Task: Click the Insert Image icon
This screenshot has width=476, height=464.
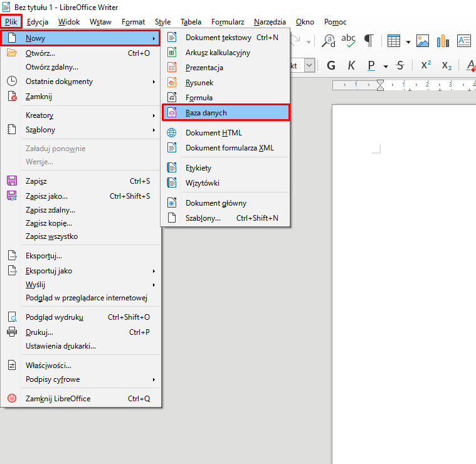Action: coord(423,41)
